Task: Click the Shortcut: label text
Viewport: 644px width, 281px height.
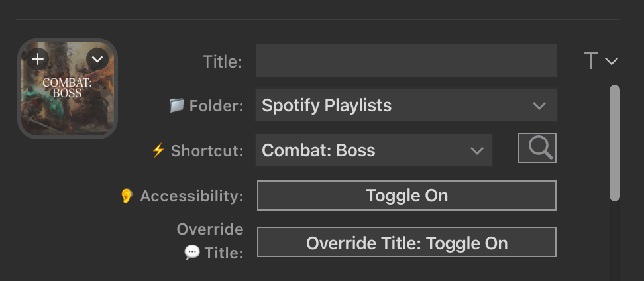Action: point(207,150)
